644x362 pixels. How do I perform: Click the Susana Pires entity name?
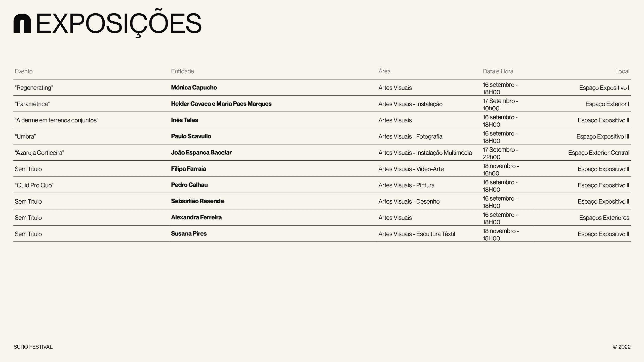point(189,234)
